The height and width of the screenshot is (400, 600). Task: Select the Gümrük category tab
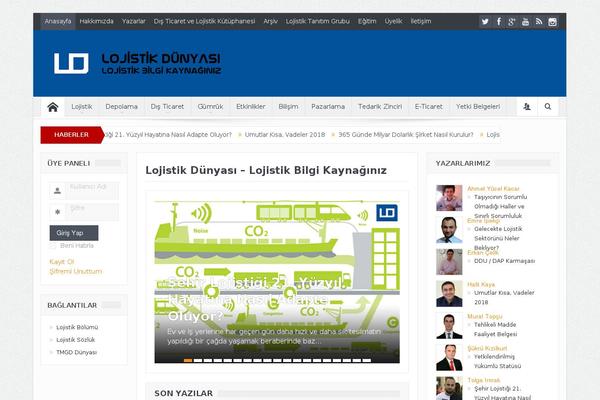coord(210,107)
